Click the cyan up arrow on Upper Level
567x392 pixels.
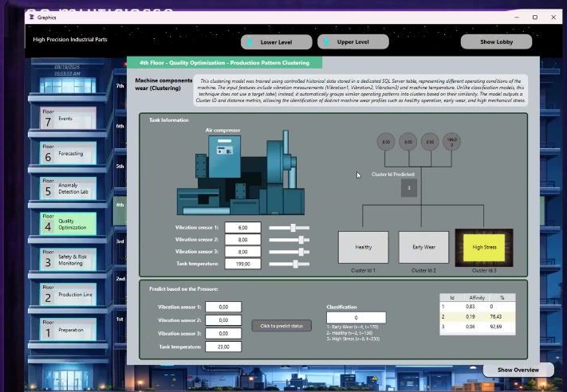coord(326,42)
